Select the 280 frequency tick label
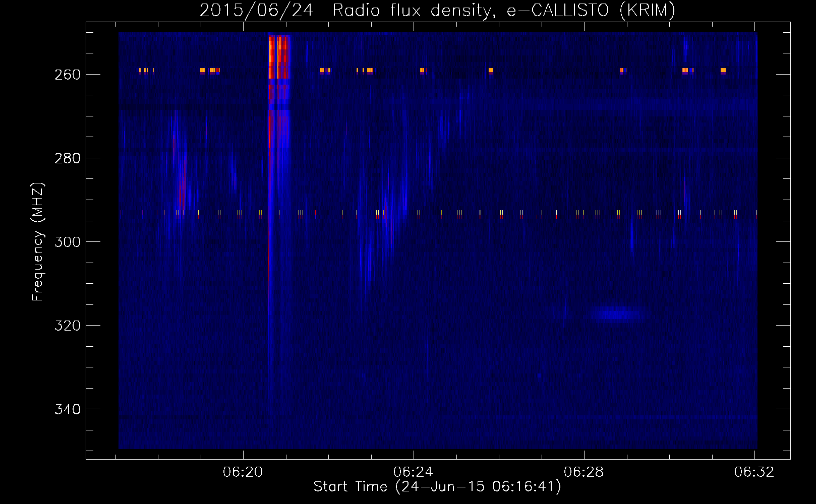 (x=68, y=158)
